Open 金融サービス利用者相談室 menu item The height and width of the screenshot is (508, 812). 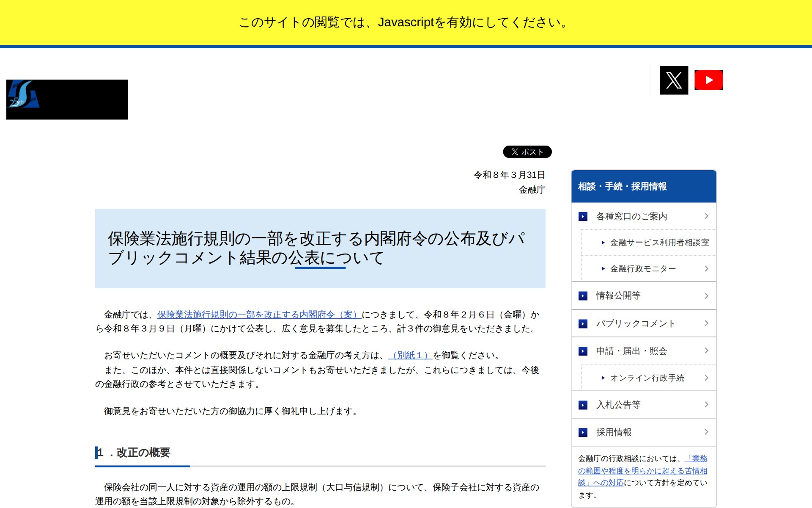659,243
